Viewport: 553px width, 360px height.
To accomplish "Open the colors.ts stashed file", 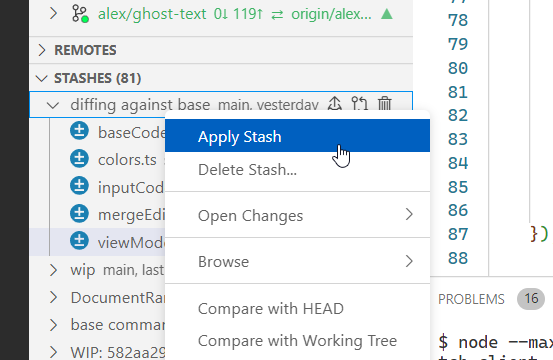I will click(127, 160).
